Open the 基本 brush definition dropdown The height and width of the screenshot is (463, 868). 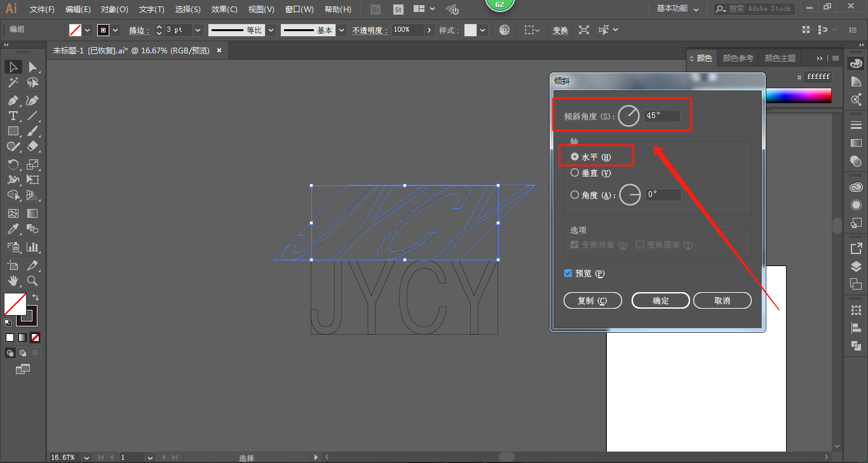point(342,30)
